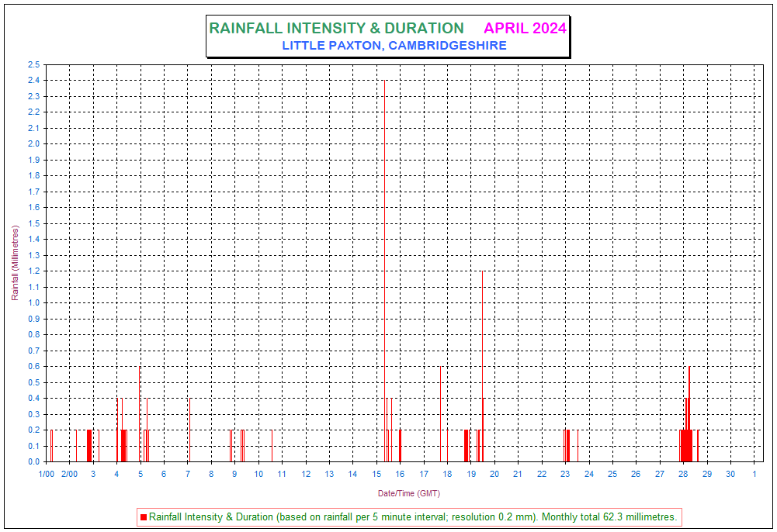Click the 'Rainfall (Millimetres)' y-axis label

[x=15, y=263]
